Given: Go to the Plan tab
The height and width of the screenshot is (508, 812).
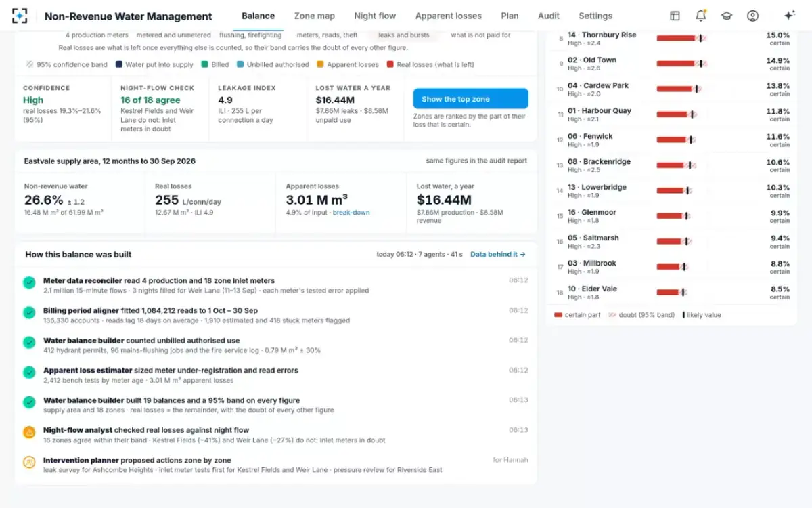Looking at the screenshot, I should pyautogui.click(x=510, y=16).
